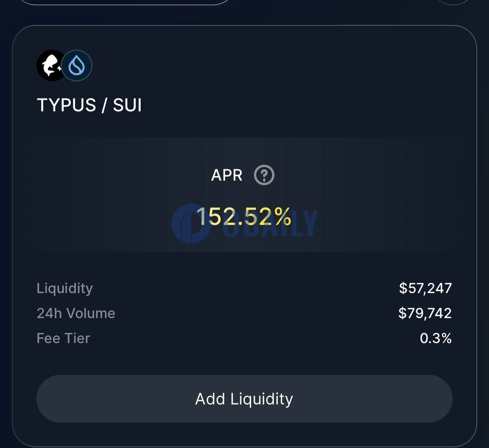Open the TYPUS / SUI pair title
This screenshot has height=448, width=489.
point(89,105)
